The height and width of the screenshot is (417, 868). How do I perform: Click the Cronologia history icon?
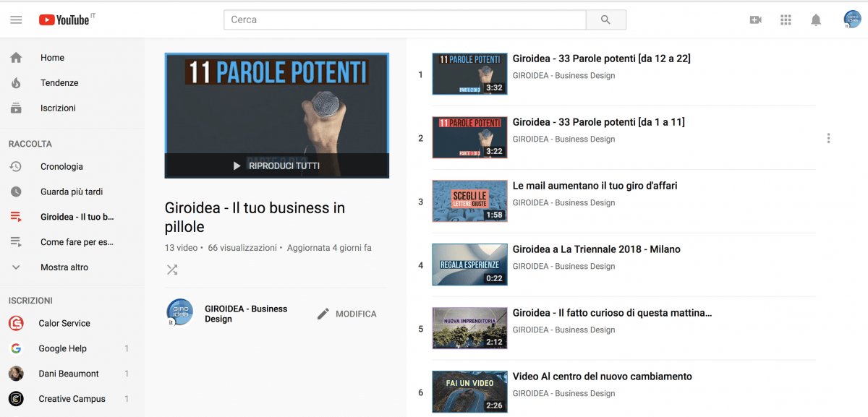pyautogui.click(x=16, y=166)
